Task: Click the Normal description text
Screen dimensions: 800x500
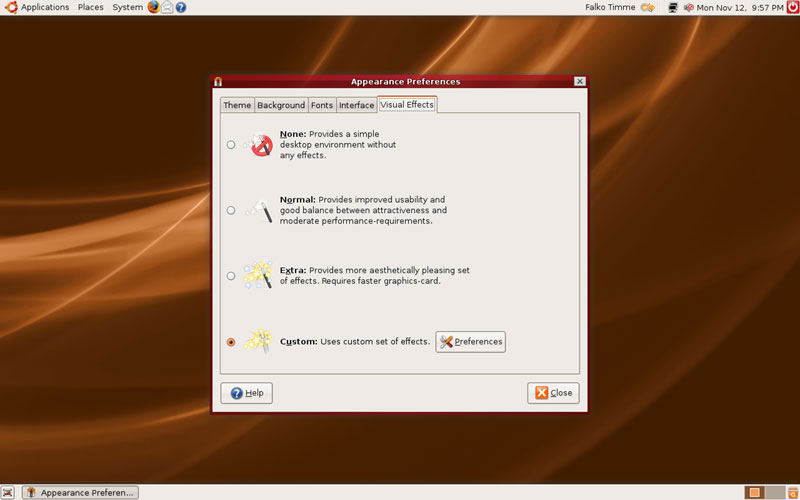Action: pyautogui.click(x=363, y=210)
